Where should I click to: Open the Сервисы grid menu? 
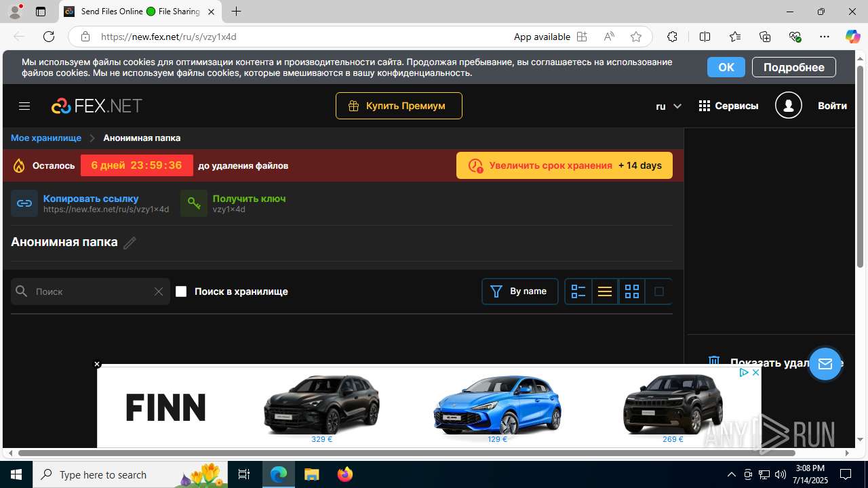[728, 106]
